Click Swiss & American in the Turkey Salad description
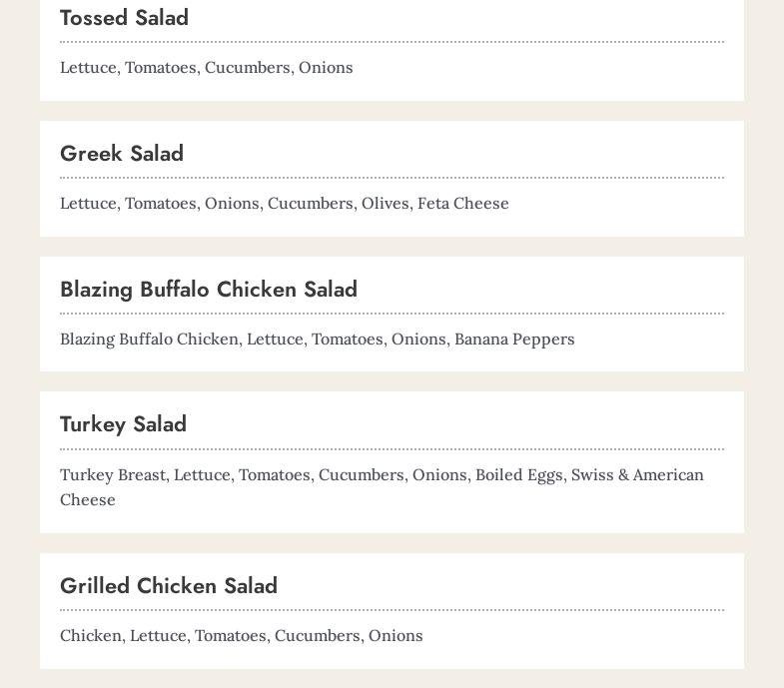 pos(637,475)
